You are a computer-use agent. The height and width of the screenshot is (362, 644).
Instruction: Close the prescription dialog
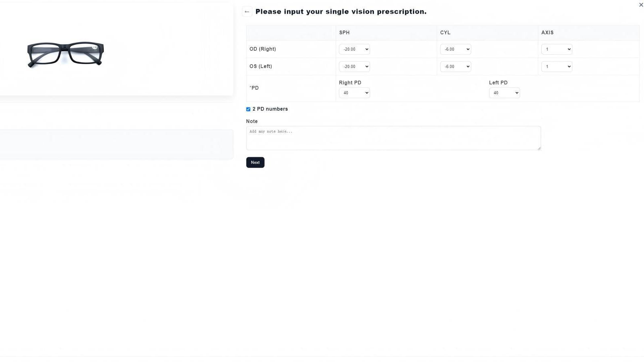coord(641,4)
